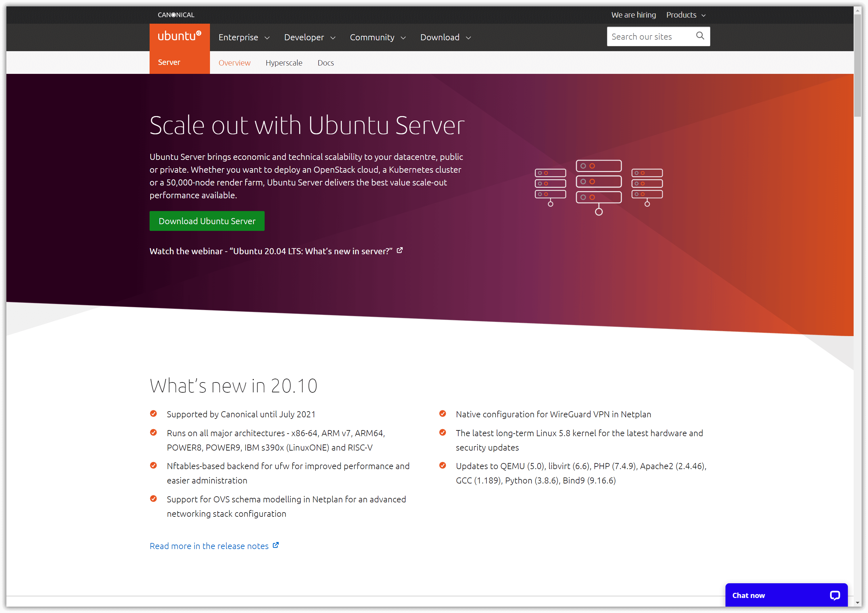Click the 'Updates to QEMU (5.0)' item
The width and height of the screenshot is (868, 613).
(581, 473)
